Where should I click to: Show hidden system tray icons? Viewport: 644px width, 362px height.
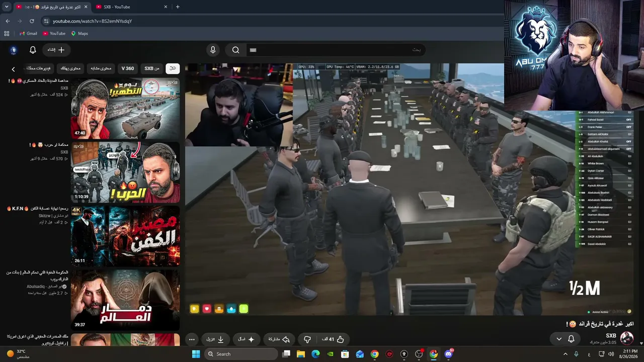point(565,354)
